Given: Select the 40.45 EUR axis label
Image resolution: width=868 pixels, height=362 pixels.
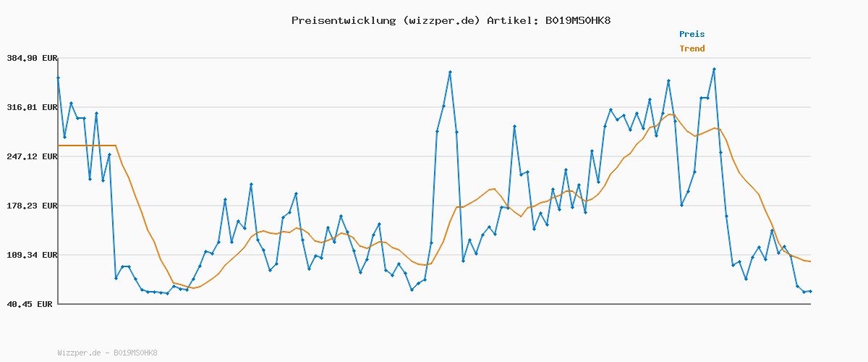Looking at the screenshot, I should pos(29,304).
